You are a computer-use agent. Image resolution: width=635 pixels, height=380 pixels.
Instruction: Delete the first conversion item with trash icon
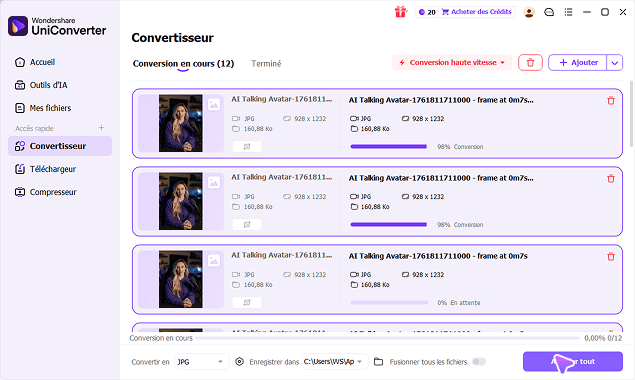[x=611, y=100]
